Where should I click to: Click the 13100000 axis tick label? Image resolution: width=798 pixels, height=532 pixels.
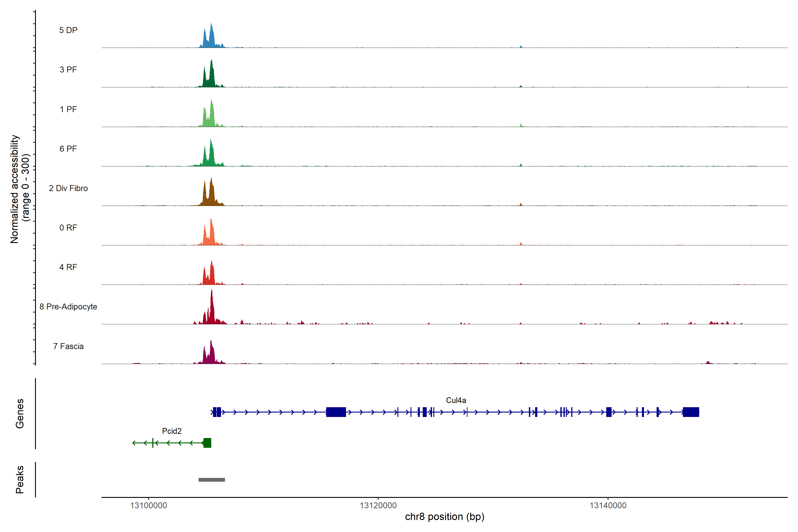click(x=149, y=506)
